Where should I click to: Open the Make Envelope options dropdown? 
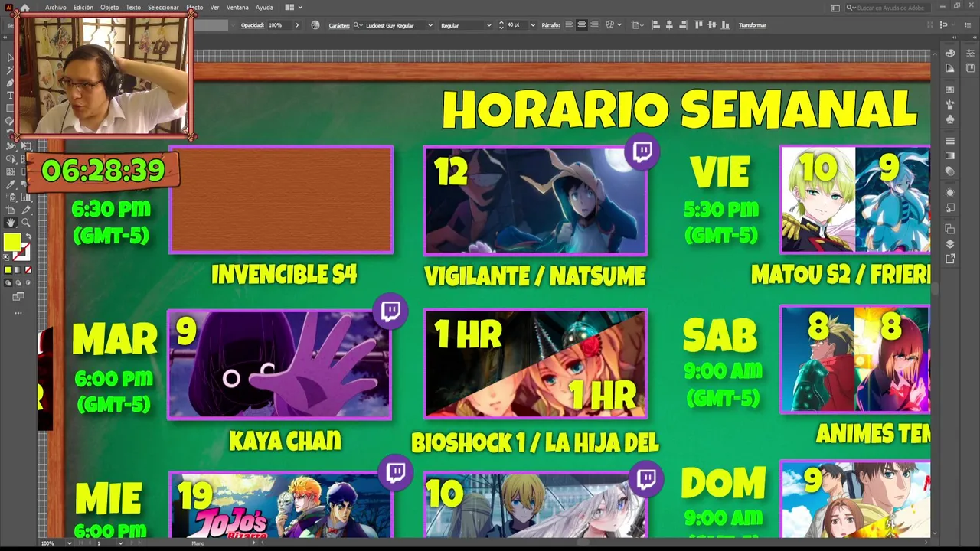619,25
